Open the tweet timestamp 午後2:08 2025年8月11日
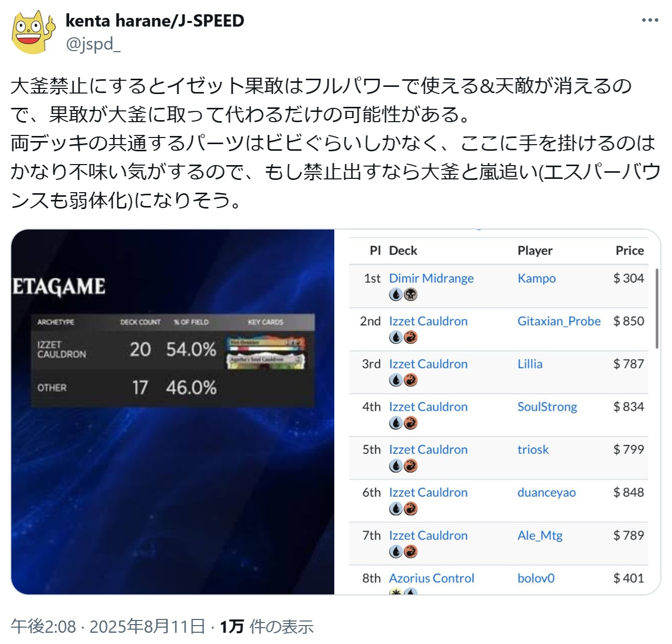The height and width of the screenshot is (644, 672). click(108, 626)
